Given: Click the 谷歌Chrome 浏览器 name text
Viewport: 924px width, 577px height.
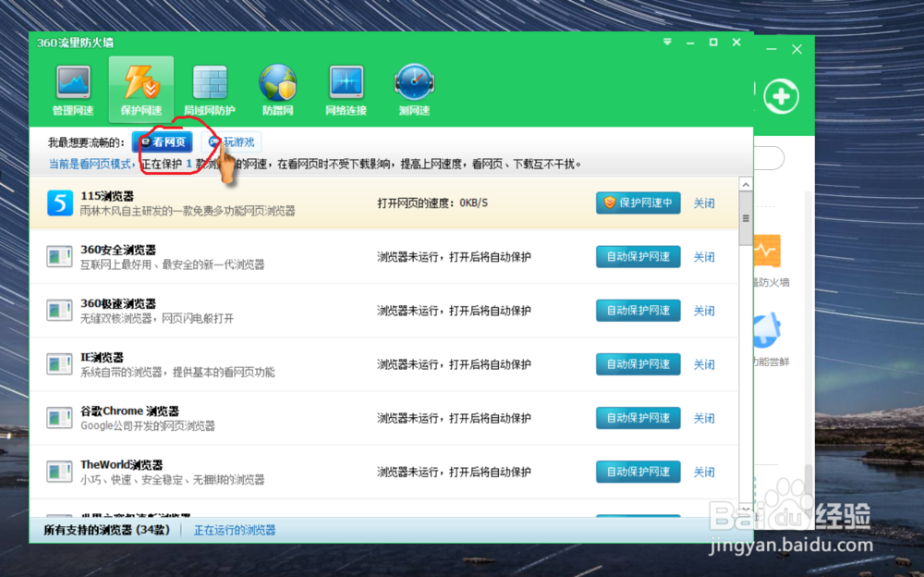Looking at the screenshot, I should (x=129, y=411).
